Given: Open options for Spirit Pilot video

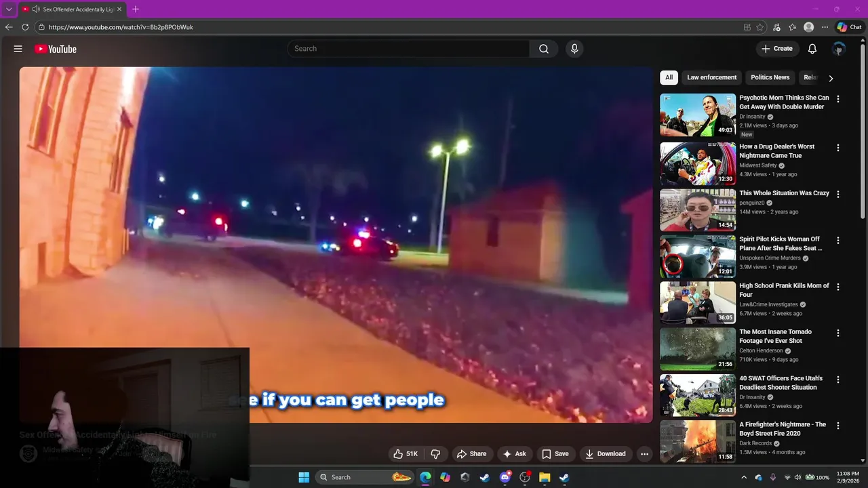Looking at the screenshot, I should (837, 241).
